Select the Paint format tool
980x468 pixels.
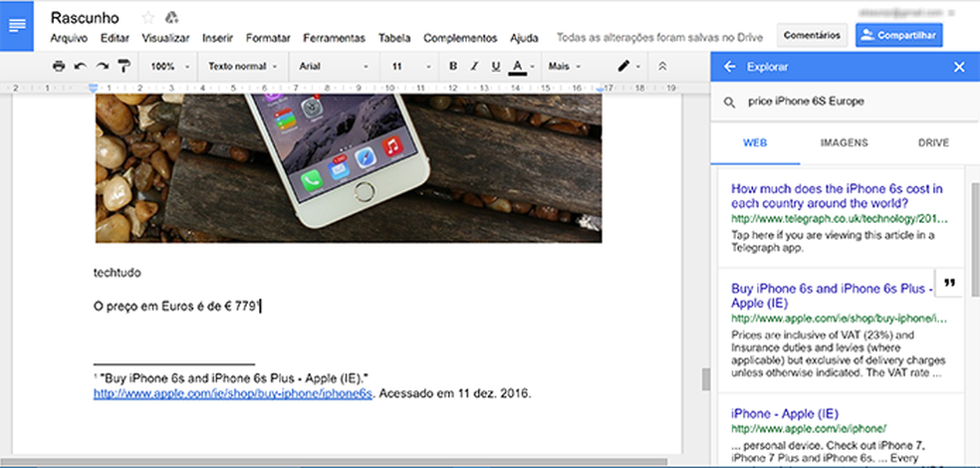[123, 67]
